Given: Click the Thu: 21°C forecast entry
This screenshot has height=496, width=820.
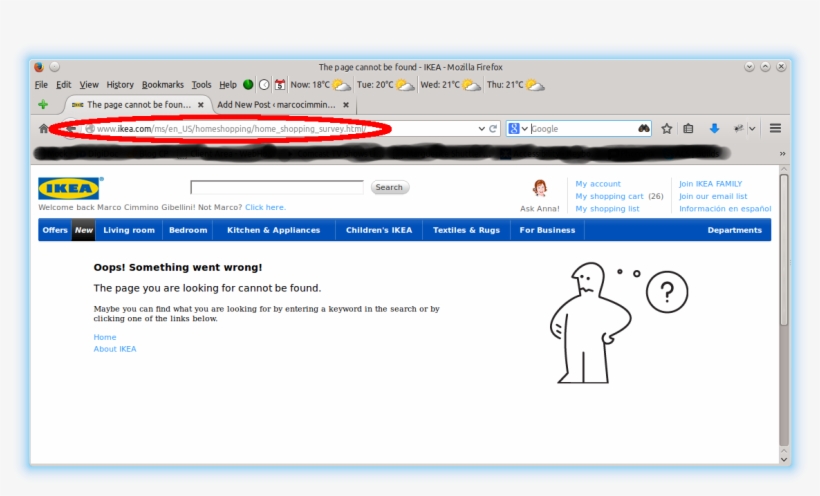Looking at the screenshot, I should [515, 84].
